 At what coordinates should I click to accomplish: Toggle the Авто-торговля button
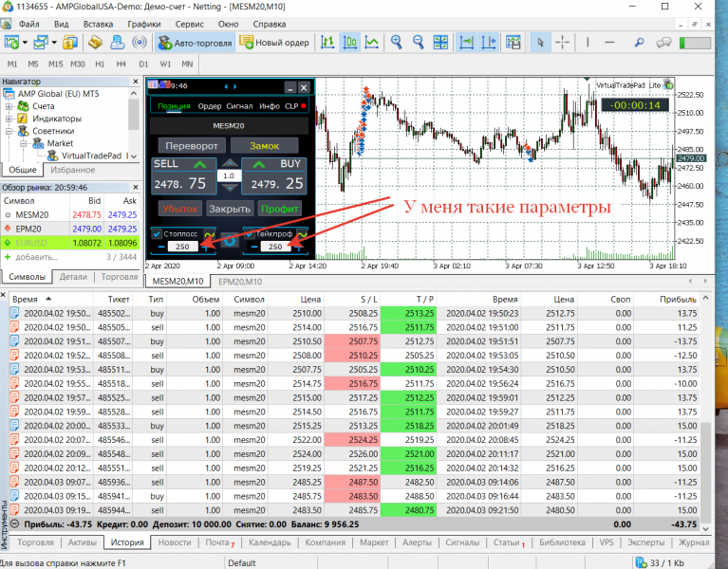(195, 43)
